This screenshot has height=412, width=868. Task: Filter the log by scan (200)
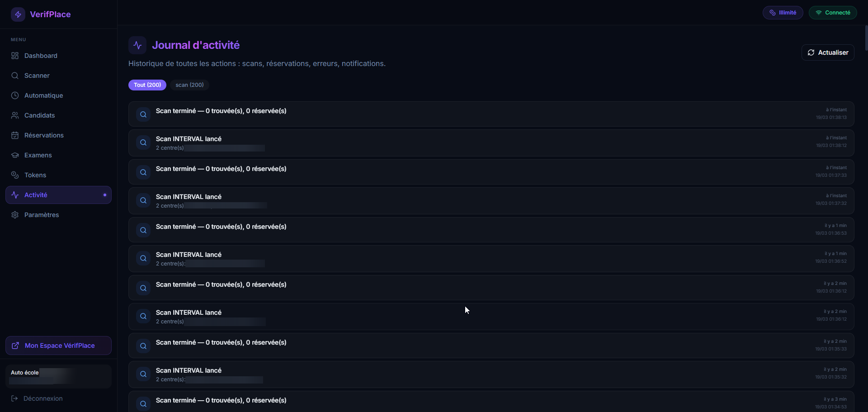coord(189,85)
